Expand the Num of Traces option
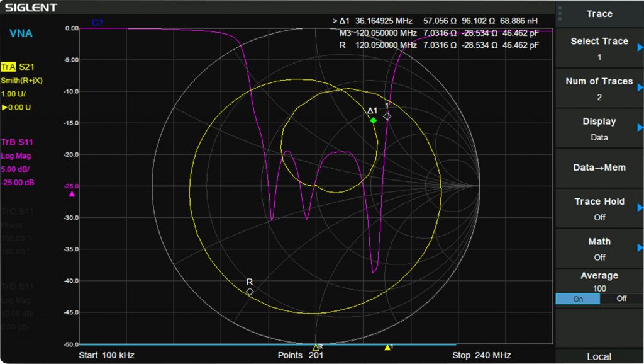This screenshot has width=644, height=364. pos(599,89)
